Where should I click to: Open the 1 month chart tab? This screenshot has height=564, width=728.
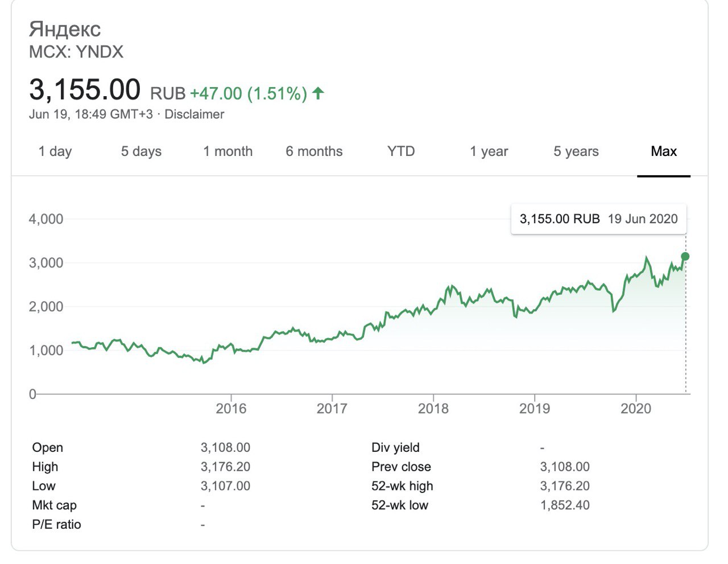[228, 151]
